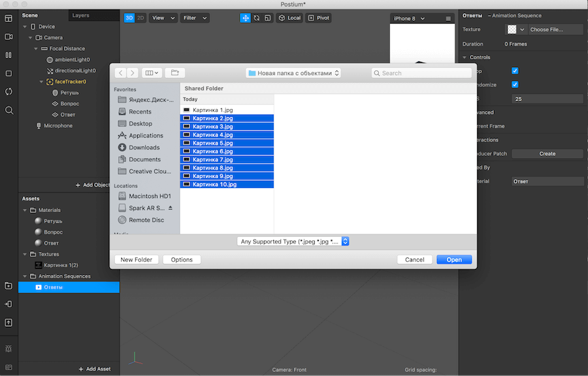Collapse the Materials folder
This screenshot has width=588, height=376.
[25, 210]
